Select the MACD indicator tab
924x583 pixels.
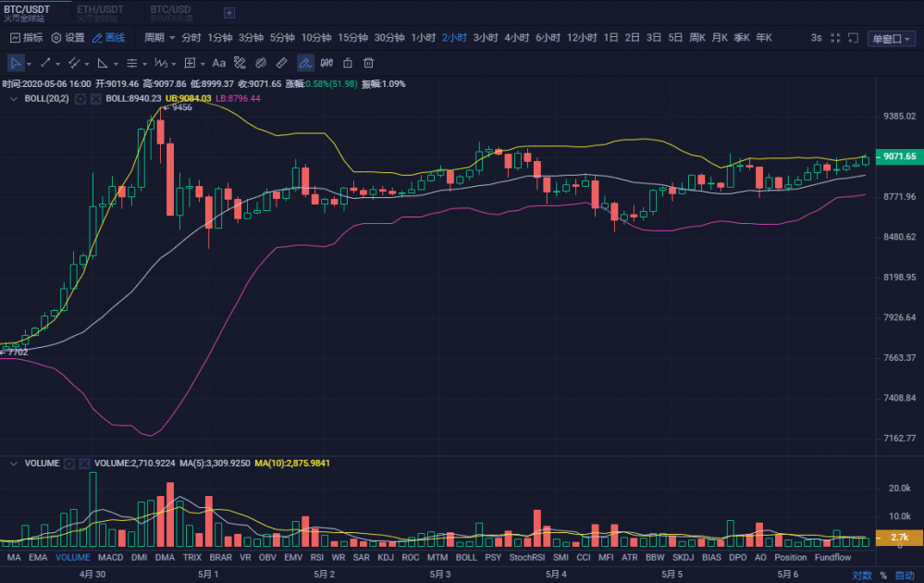[110, 557]
